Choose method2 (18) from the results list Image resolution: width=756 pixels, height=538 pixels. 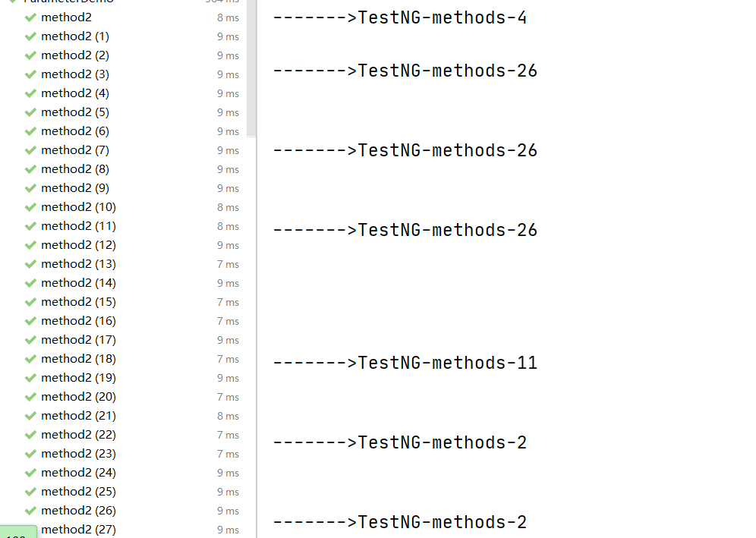pyautogui.click(x=78, y=359)
